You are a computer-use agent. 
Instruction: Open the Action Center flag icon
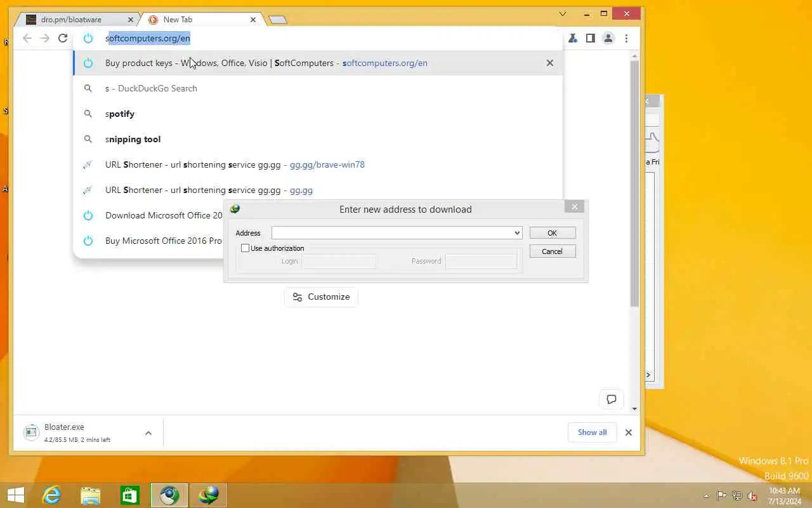pos(722,496)
